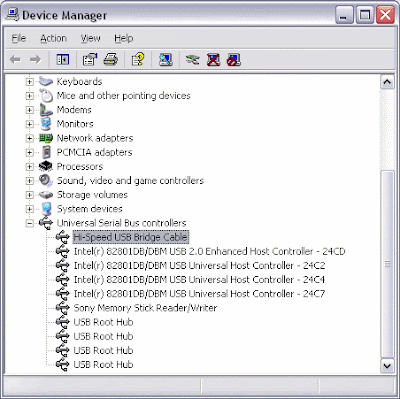The height and width of the screenshot is (399, 400).
Task: Click the scroll up arrow
Action: (387, 81)
